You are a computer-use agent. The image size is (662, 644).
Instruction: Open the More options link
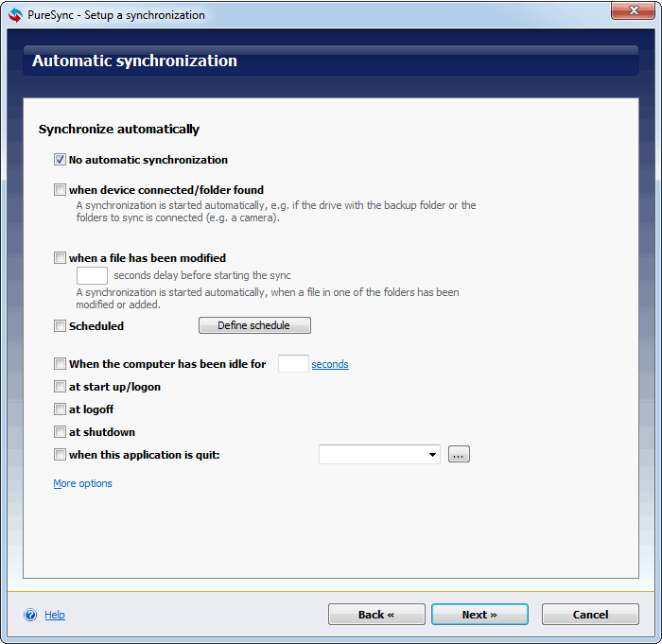click(82, 483)
